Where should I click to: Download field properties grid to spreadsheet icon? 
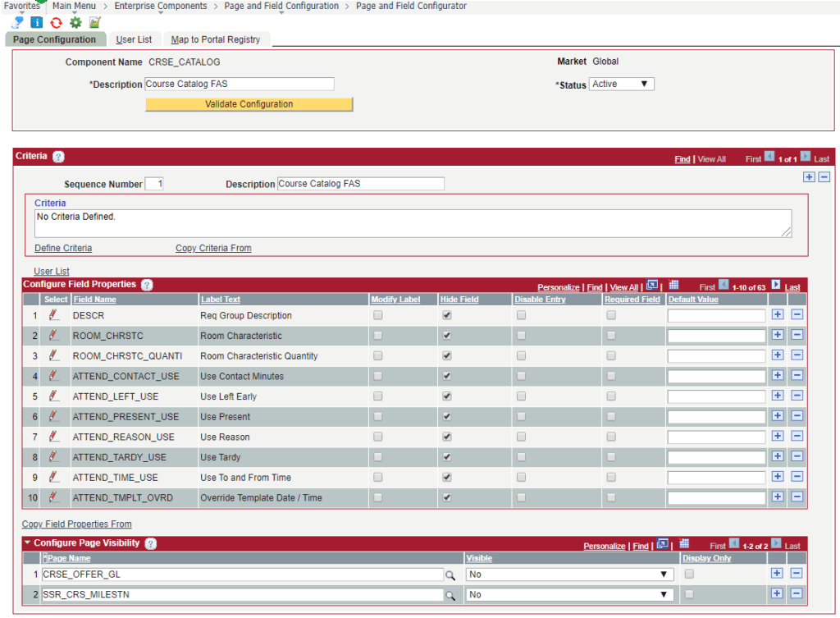(x=673, y=286)
